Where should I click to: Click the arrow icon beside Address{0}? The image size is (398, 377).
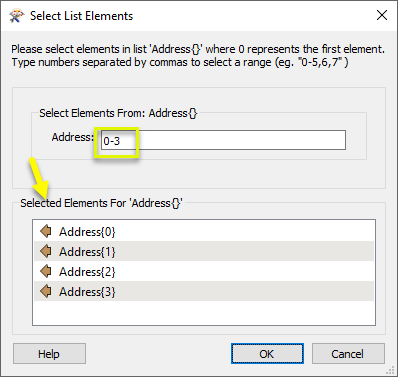click(x=46, y=231)
